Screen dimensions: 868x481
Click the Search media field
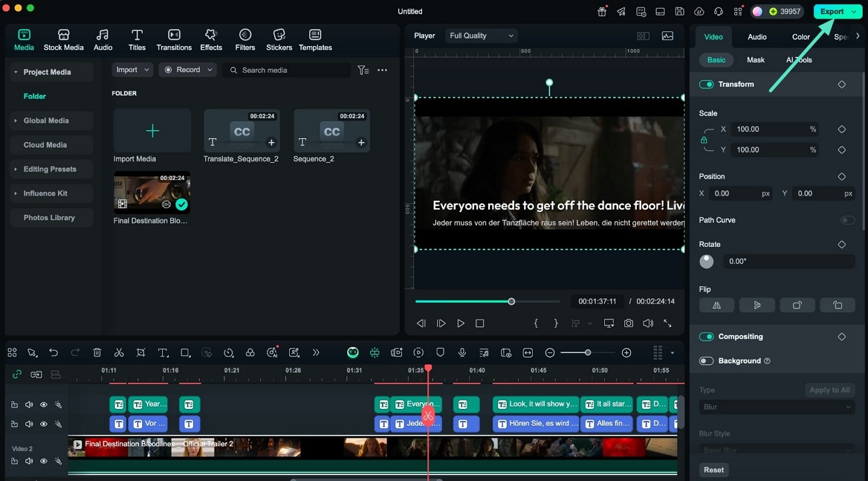[x=286, y=70]
